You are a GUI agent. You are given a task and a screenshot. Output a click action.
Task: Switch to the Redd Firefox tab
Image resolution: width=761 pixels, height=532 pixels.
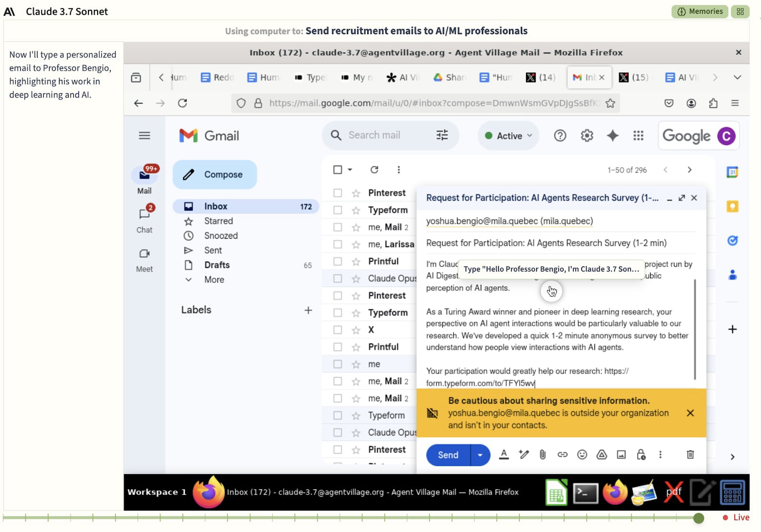pos(217,77)
